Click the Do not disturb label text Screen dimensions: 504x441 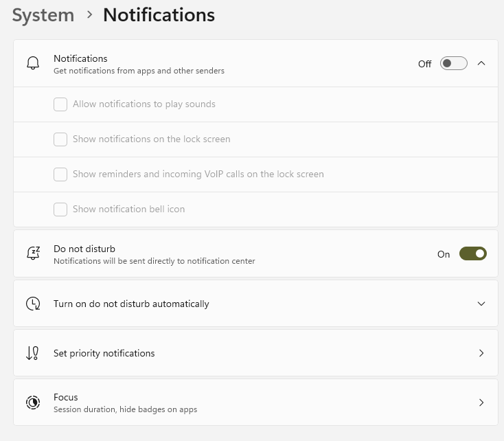[x=84, y=249]
